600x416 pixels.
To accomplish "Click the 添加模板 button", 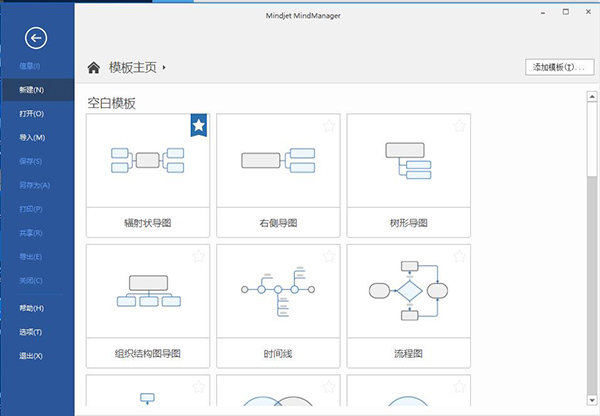I will [x=559, y=67].
